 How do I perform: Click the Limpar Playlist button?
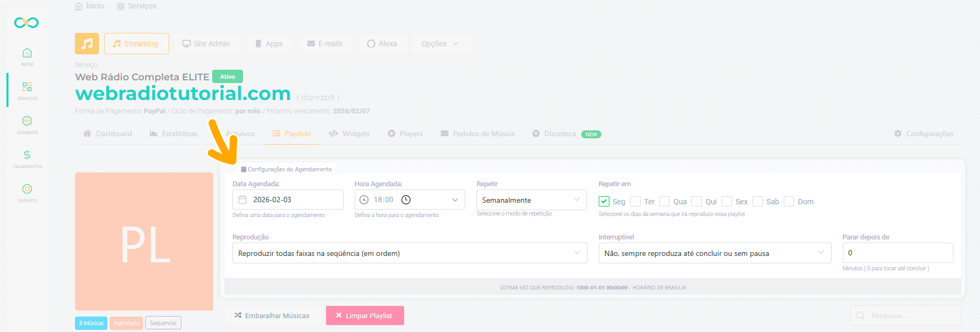[x=365, y=316]
